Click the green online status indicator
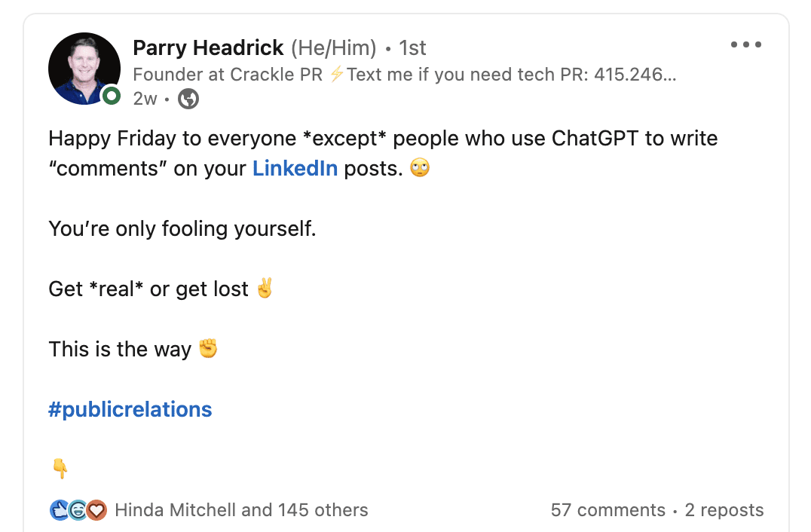Screen dimensions: 811x532 point(111,96)
